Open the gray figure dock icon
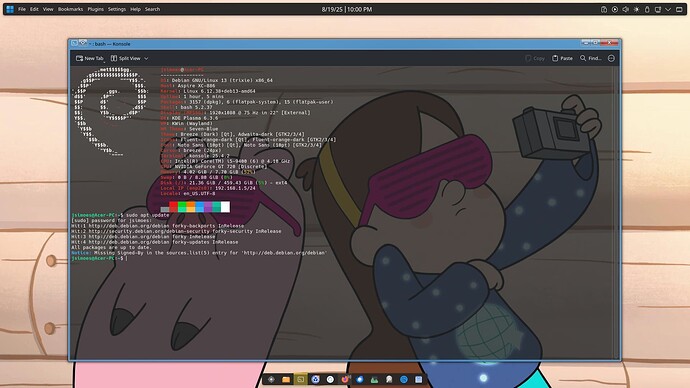 pyautogui.click(x=389, y=379)
